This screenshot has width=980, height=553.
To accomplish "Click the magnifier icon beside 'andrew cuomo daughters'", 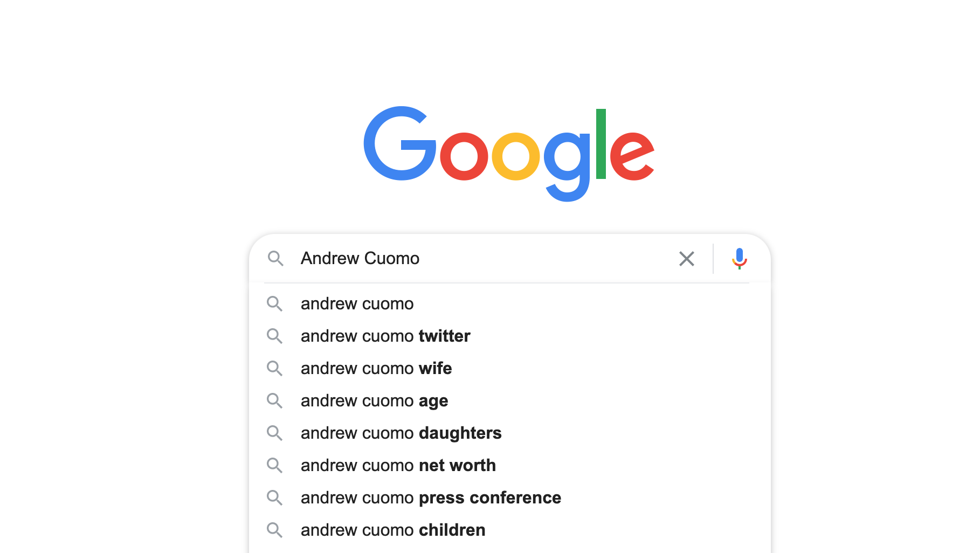I will pyautogui.click(x=274, y=433).
